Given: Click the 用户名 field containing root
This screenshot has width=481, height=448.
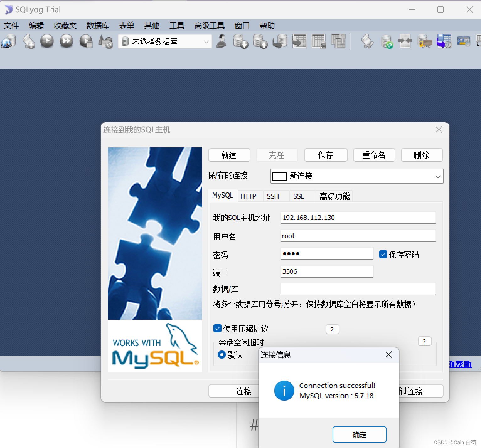Looking at the screenshot, I should (x=358, y=236).
